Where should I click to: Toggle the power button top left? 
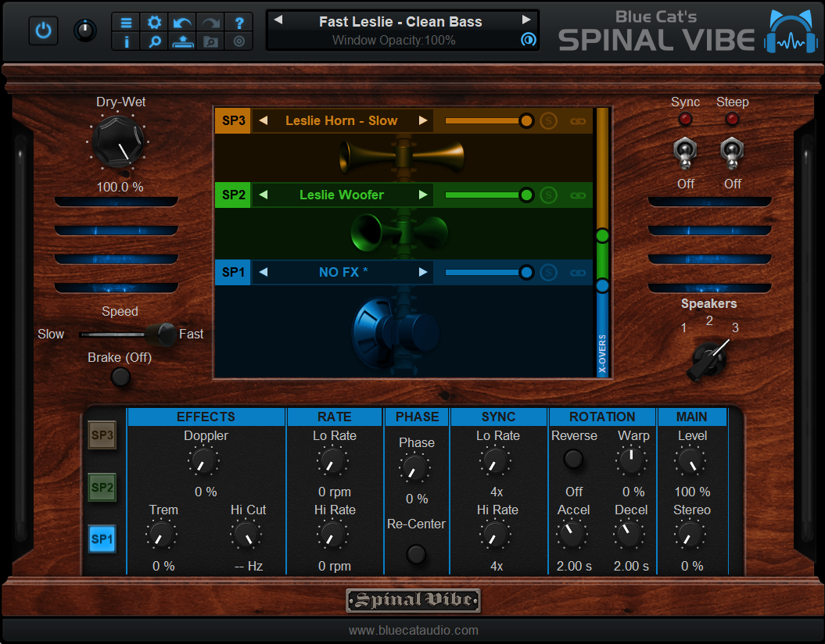pos(43,30)
